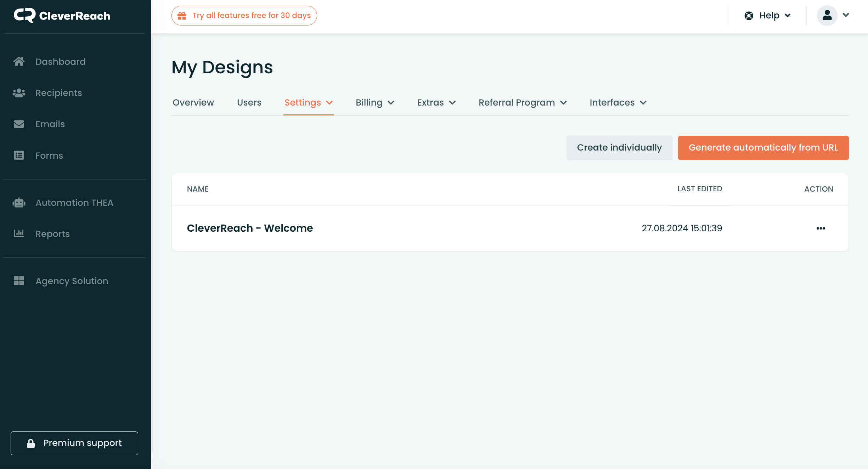868x469 pixels.
Task: Click the Recipients people icon
Action: coord(19,93)
